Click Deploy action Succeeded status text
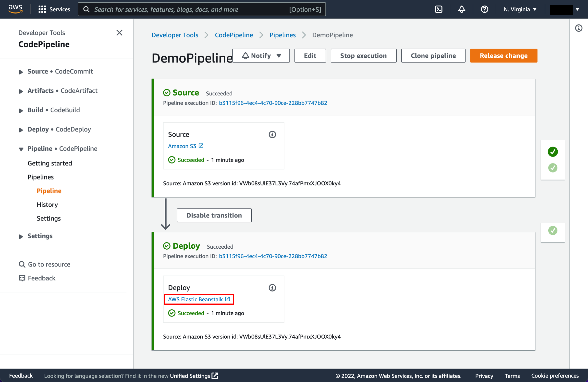Image resolution: width=588 pixels, height=382 pixels. tap(191, 313)
